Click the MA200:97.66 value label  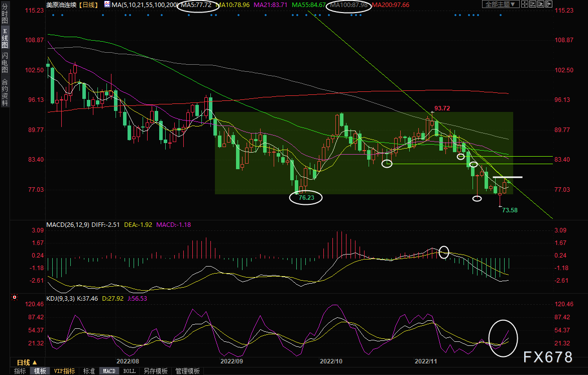coord(391,5)
